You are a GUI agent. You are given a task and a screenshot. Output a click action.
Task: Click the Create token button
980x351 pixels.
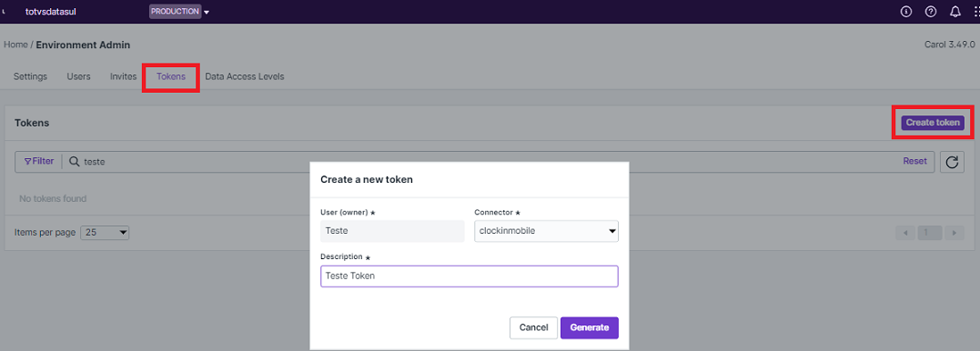pos(933,123)
